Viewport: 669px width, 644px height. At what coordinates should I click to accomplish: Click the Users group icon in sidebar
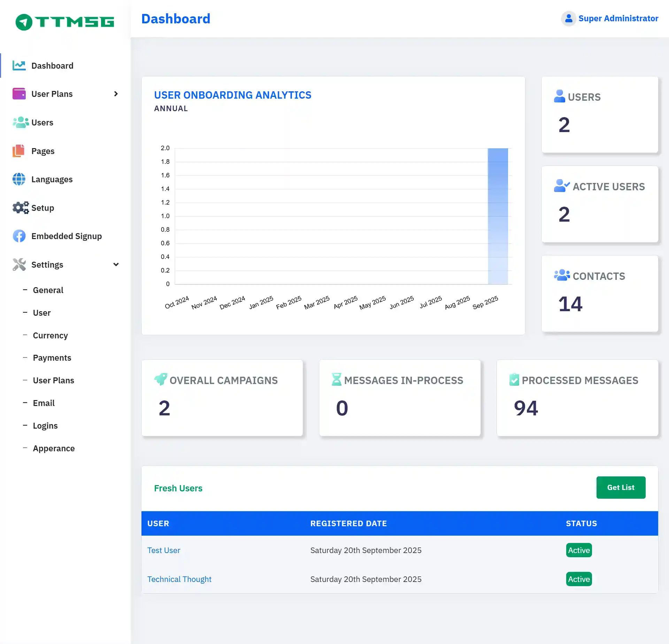(x=21, y=122)
